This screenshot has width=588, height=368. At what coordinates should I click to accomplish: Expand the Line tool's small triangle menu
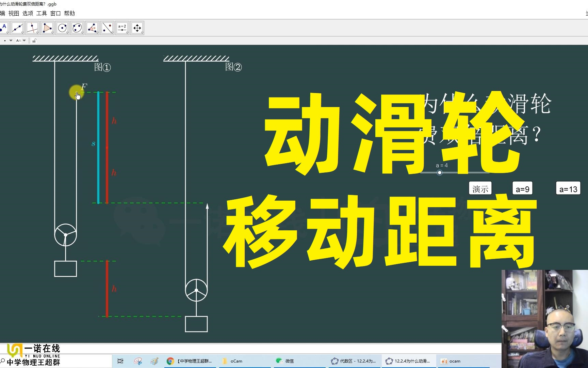coord(22,33)
